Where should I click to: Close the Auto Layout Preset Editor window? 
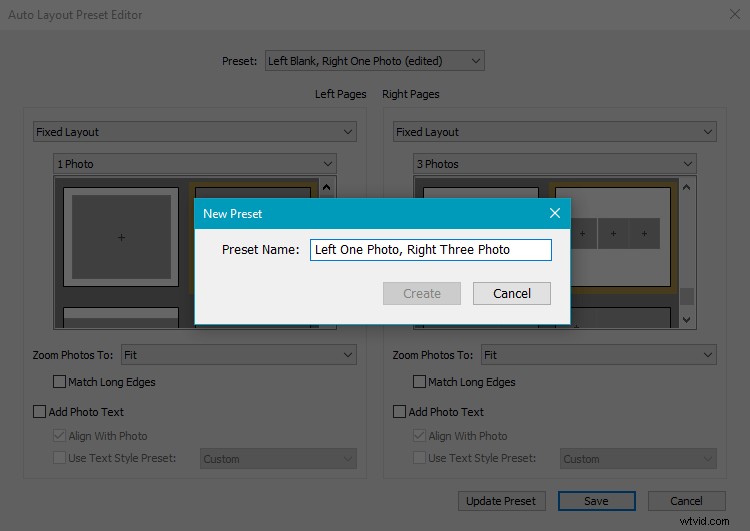735,14
